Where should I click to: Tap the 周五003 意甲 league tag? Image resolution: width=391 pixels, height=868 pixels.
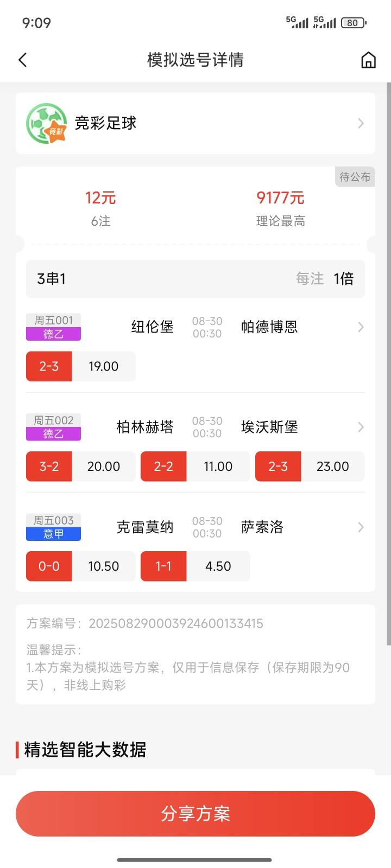tap(53, 527)
